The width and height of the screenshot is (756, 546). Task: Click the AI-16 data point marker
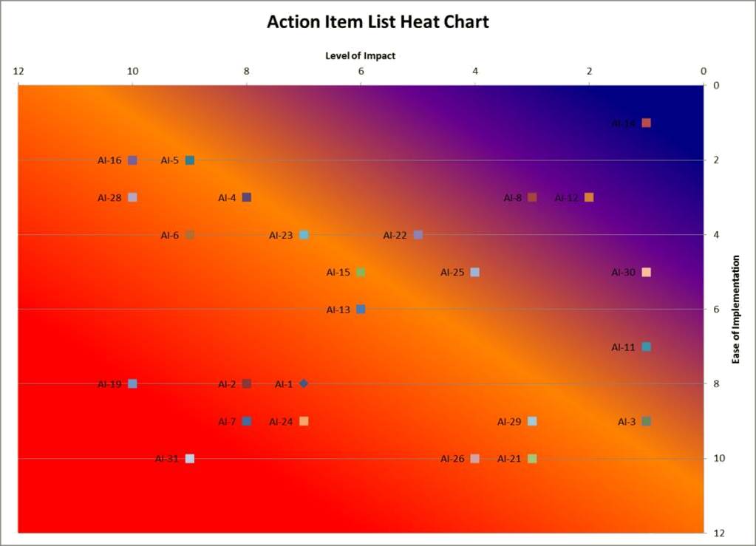(132, 160)
